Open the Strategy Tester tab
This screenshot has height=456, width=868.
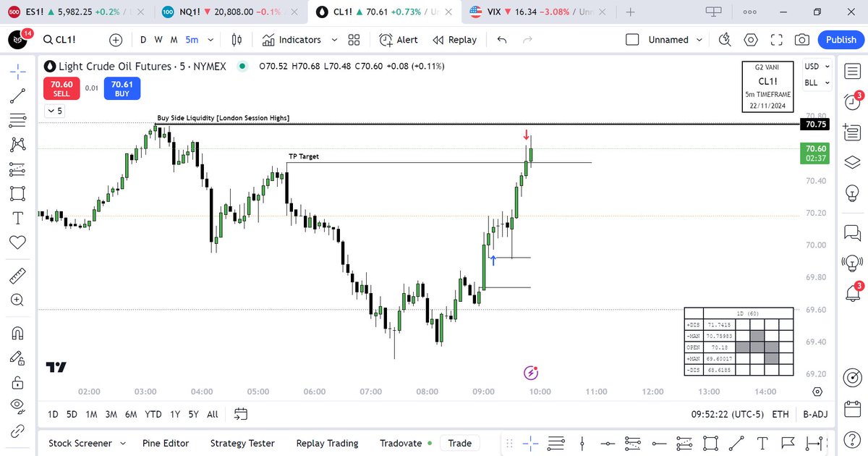(242, 443)
